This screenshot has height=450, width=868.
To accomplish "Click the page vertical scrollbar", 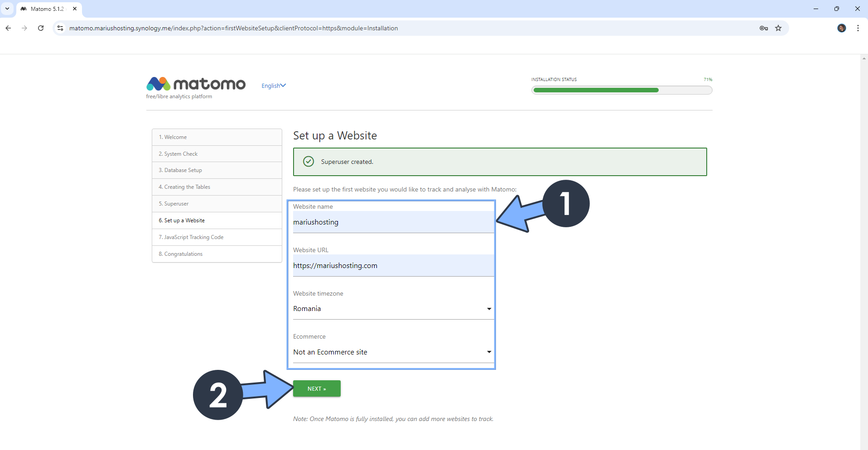I will (x=864, y=252).
